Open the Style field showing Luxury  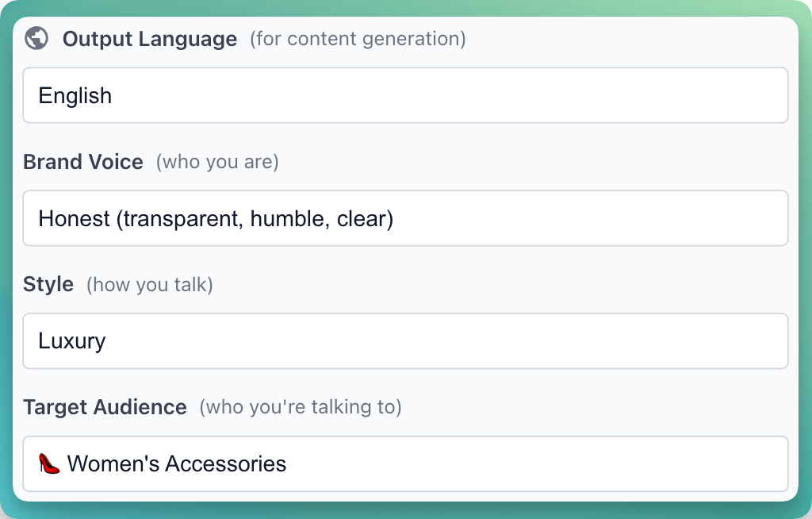pos(405,341)
